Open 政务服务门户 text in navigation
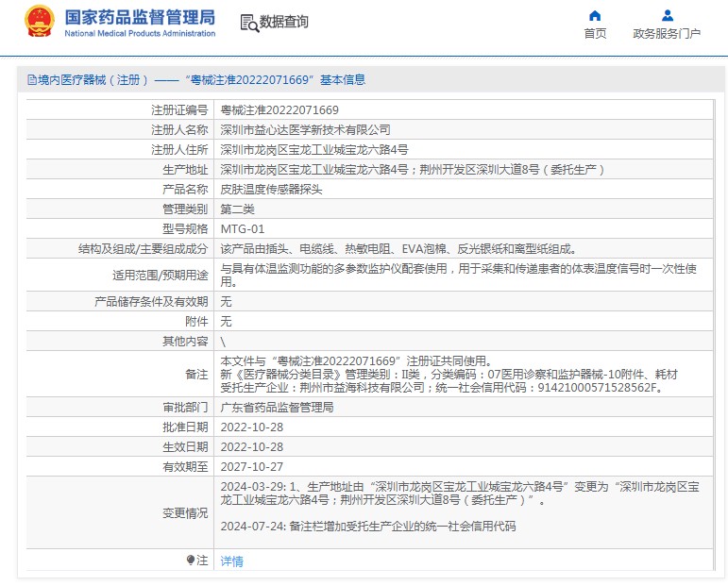Image resolution: width=728 pixels, height=586 pixels. click(x=667, y=34)
